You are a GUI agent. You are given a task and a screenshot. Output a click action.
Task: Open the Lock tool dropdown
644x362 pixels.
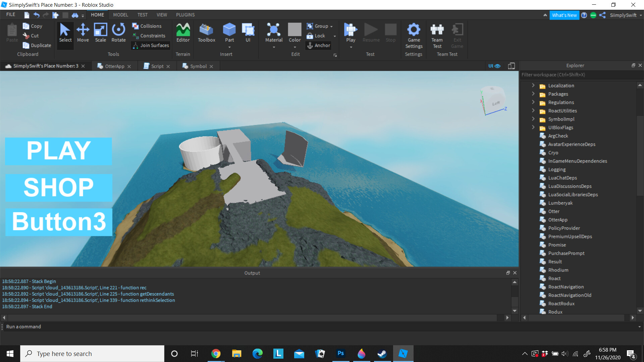click(x=334, y=36)
